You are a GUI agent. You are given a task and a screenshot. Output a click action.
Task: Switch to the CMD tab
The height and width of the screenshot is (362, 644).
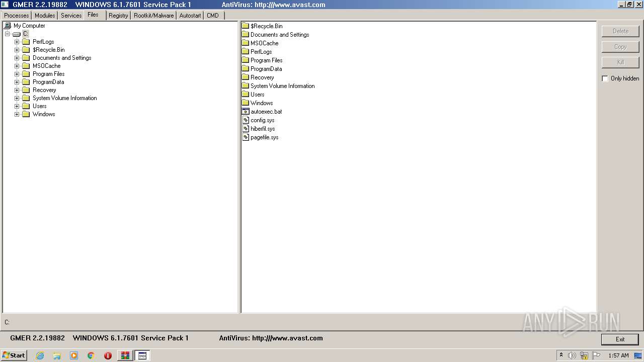pos(213,16)
